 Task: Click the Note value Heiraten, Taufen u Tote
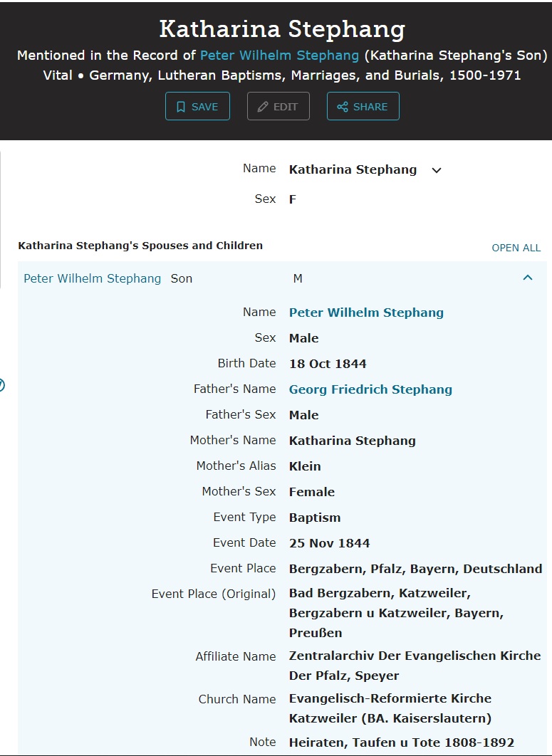tap(401, 742)
